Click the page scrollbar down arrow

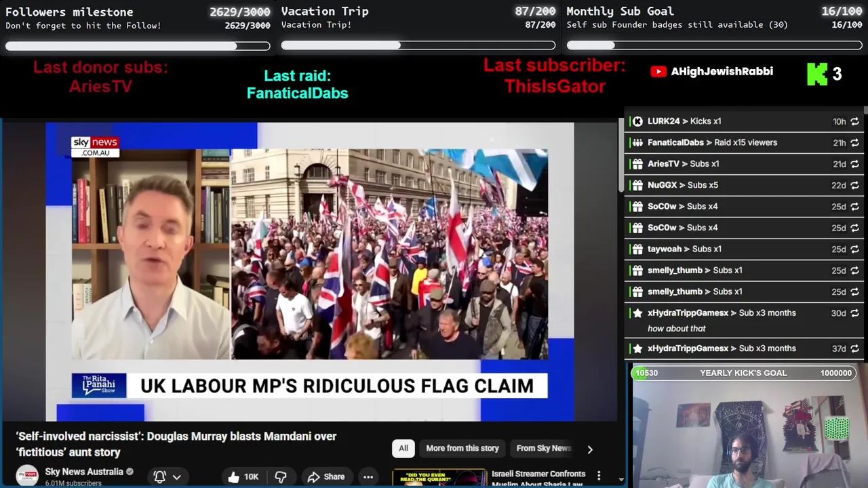coord(620,479)
